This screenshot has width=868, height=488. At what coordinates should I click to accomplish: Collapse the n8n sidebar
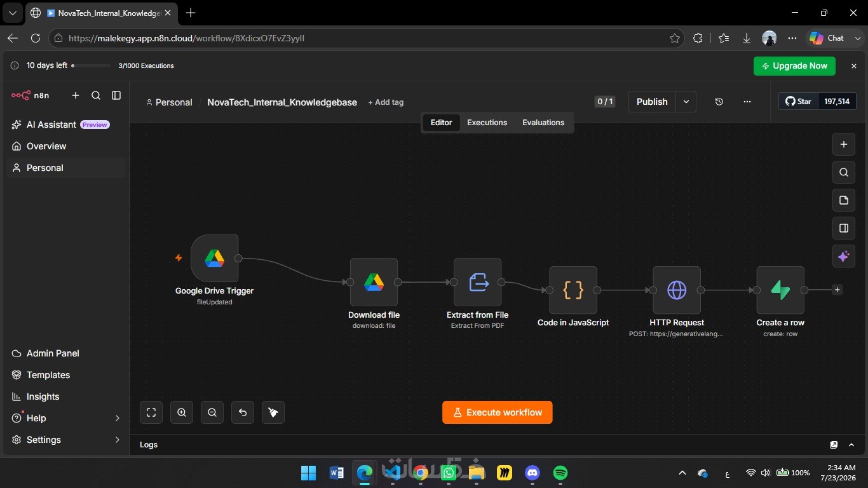(x=116, y=95)
